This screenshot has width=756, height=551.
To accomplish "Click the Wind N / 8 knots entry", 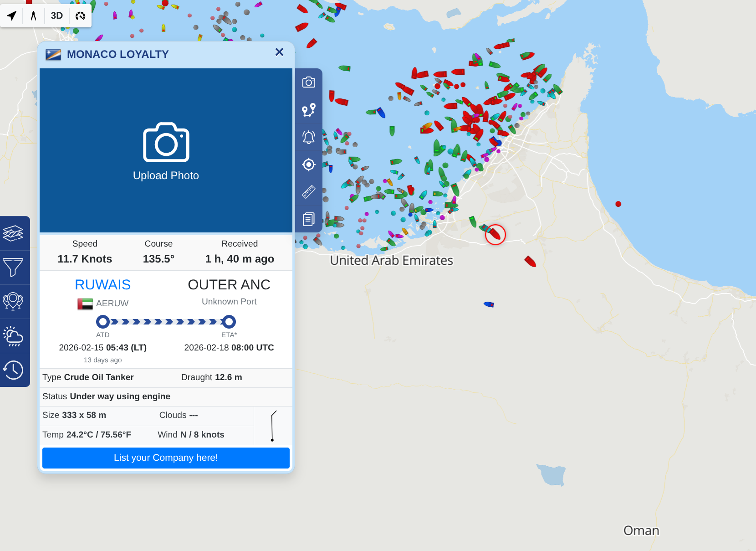I will [191, 435].
